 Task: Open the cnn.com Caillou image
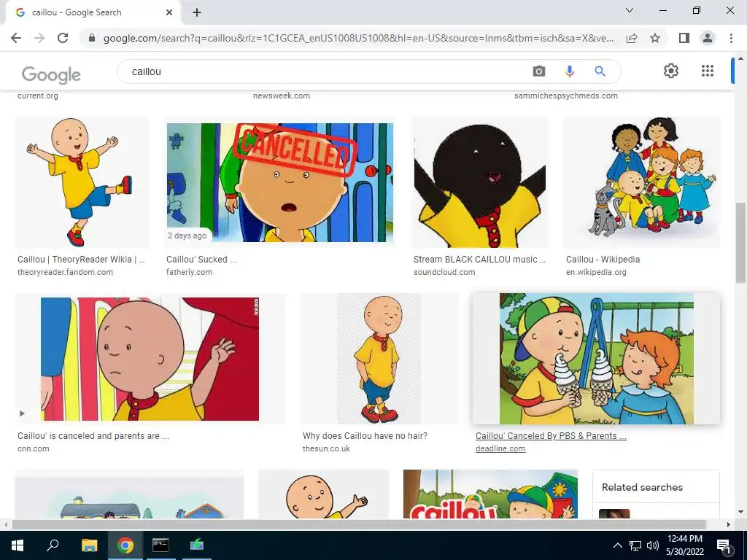(150, 359)
